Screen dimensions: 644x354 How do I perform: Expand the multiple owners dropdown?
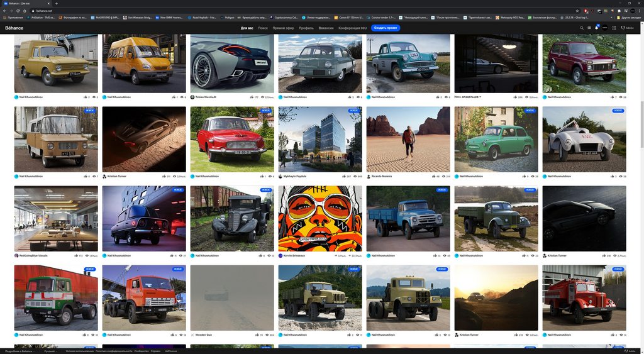467,97
